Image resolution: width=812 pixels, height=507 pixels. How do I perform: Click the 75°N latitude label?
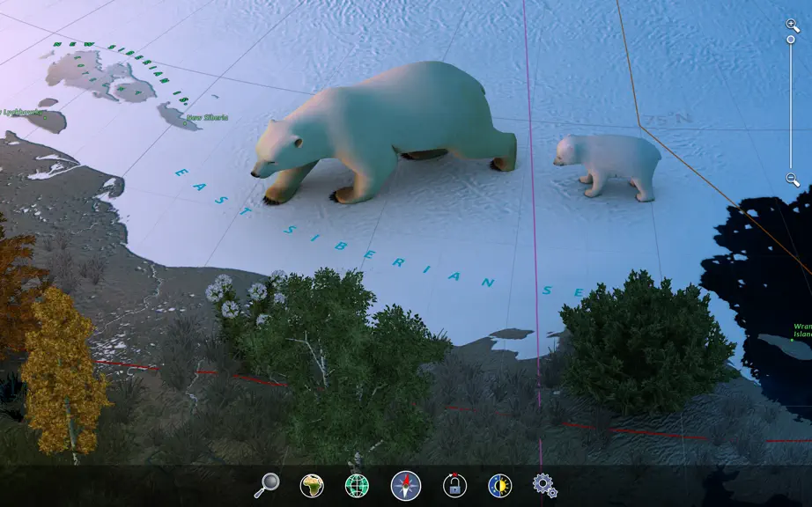667,119
